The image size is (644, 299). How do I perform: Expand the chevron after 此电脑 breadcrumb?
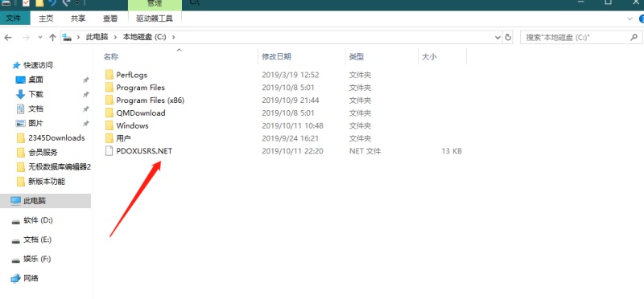116,37
